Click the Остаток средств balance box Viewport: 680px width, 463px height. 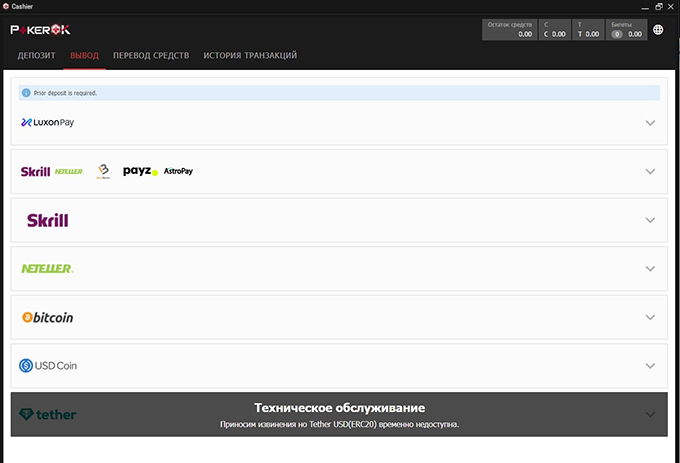click(510, 30)
